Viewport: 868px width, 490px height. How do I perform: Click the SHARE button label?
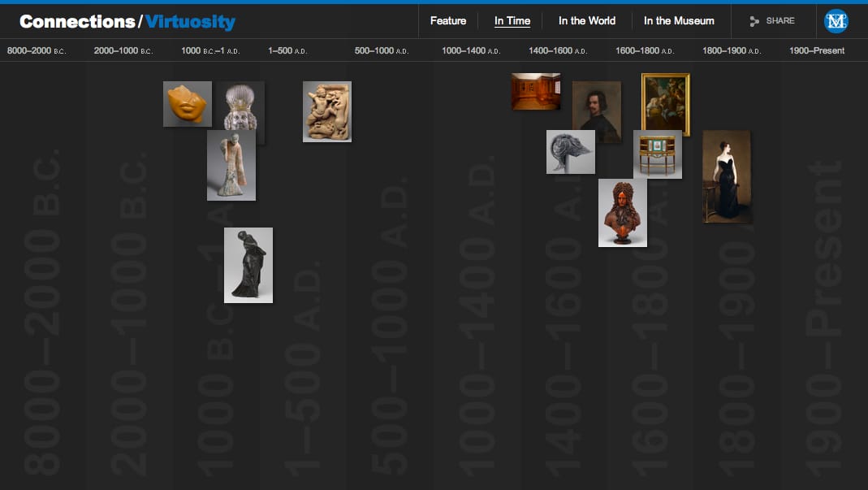[x=780, y=20]
